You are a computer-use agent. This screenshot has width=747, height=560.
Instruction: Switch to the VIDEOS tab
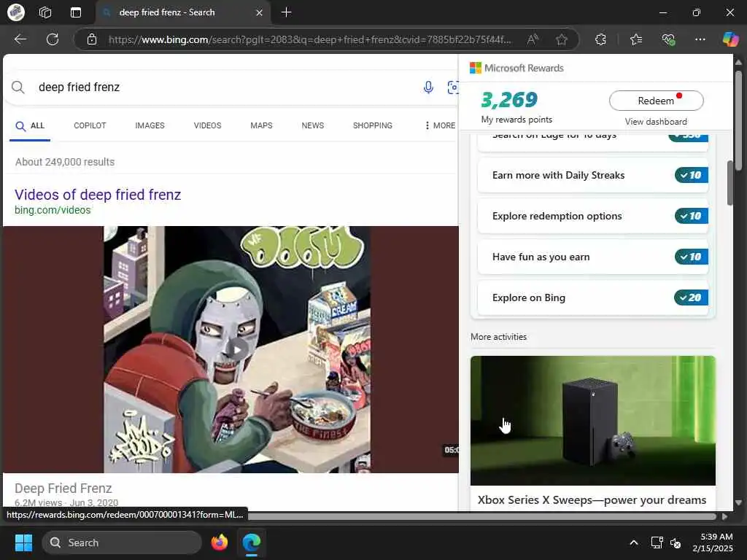[207, 125]
